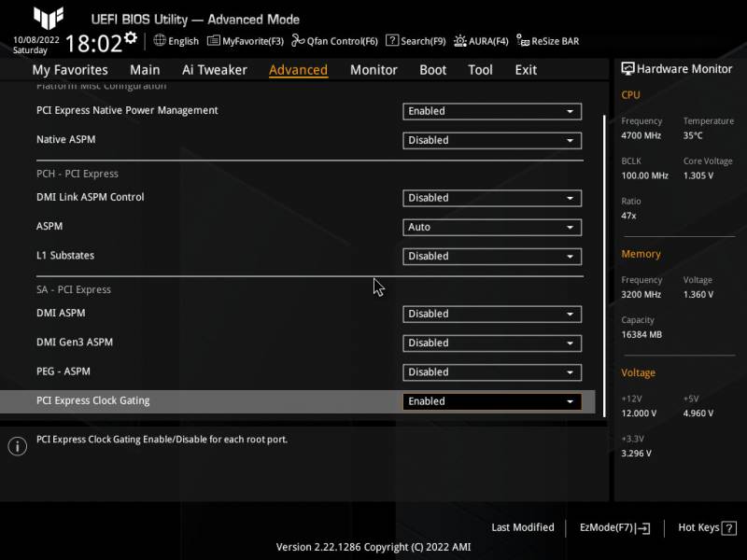Click the ReSize BAR icon
Screen dimensions: 747x560
[x=523, y=40]
